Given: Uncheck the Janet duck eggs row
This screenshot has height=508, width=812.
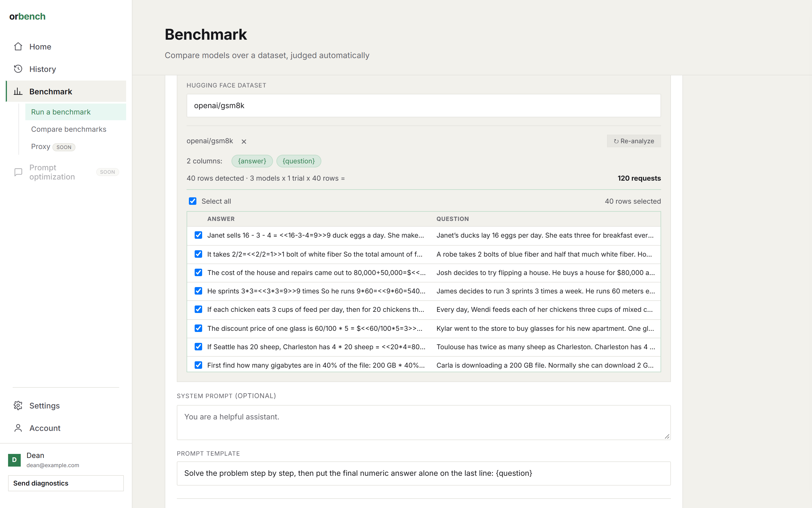Looking at the screenshot, I should pos(198,235).
